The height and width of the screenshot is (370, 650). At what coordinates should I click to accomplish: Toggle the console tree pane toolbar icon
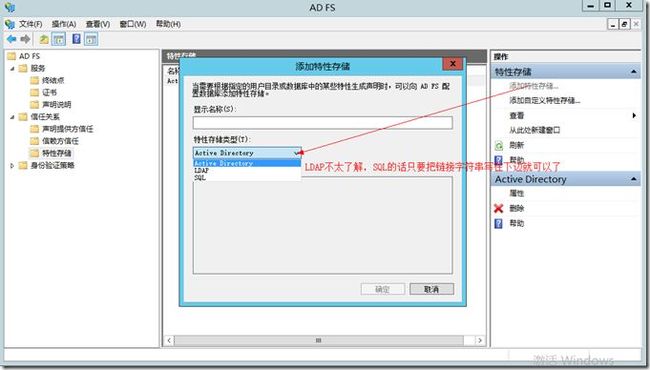click(58, 39)
